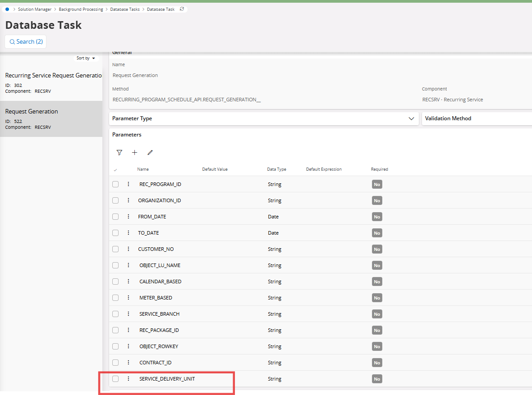Click Required No badge for REC_PROGRAM_ID
Image resolution: width=532 pixels, height=395 pixels.
(x=377, y=185)
